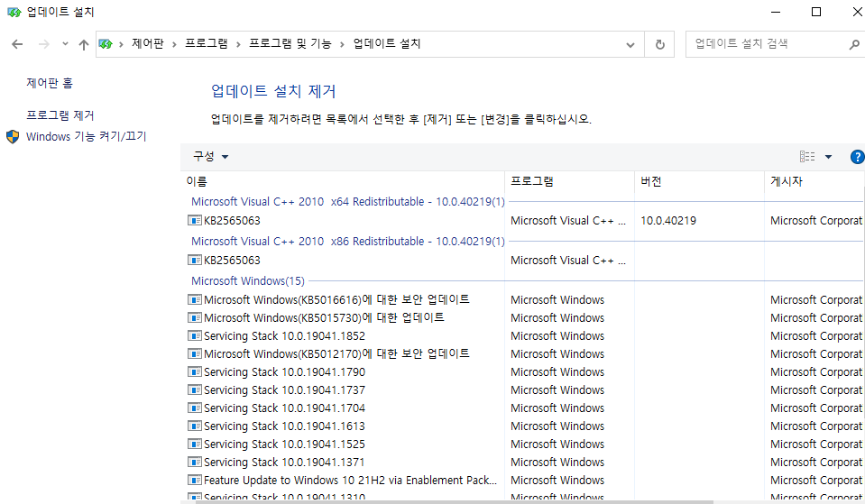Image resolution: width=865 pixels, height=504 pixels.
Task: Select Servicing Stack 10.0.19041.1613
Action: (285, 426)
